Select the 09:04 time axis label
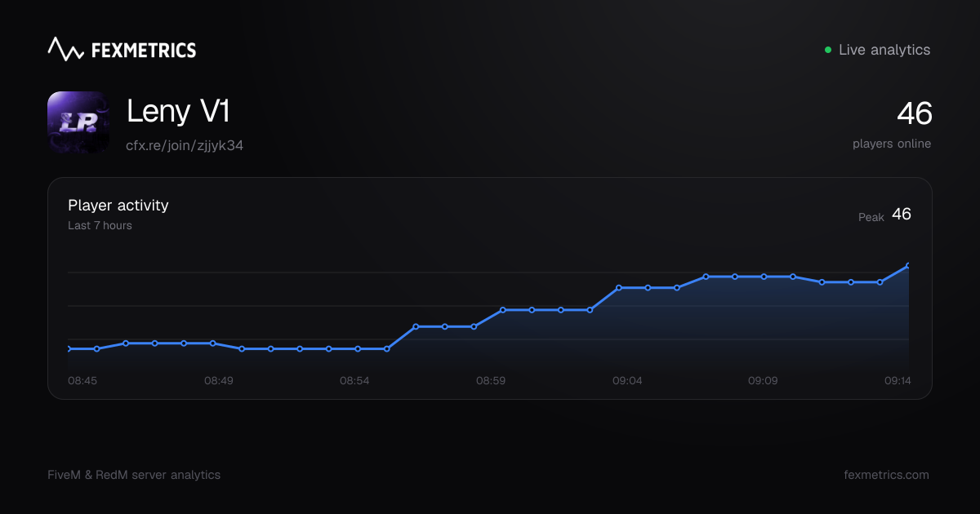The image size is (980, 514). [627, 381]
